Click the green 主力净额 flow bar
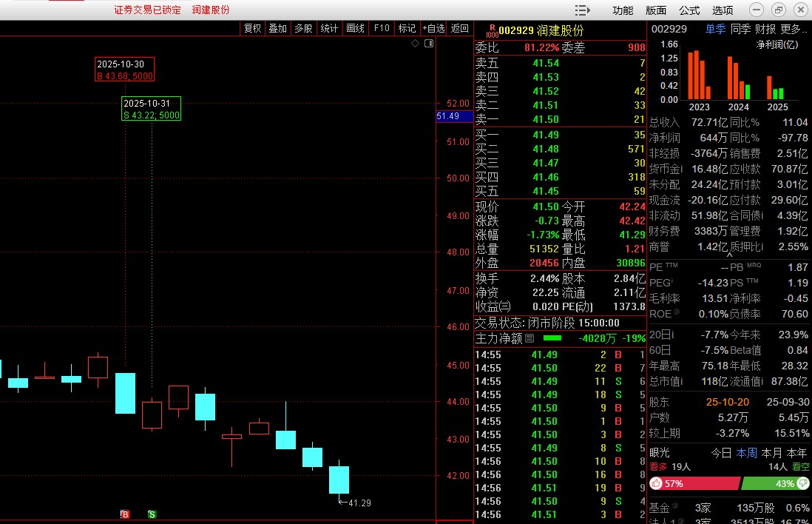 point(552,338)
